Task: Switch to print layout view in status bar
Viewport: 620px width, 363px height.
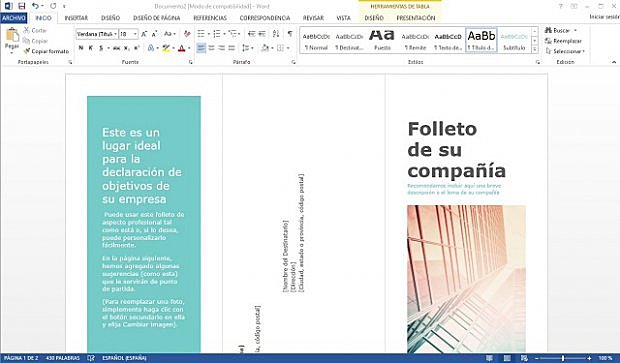Action: (x=507, y=358)
